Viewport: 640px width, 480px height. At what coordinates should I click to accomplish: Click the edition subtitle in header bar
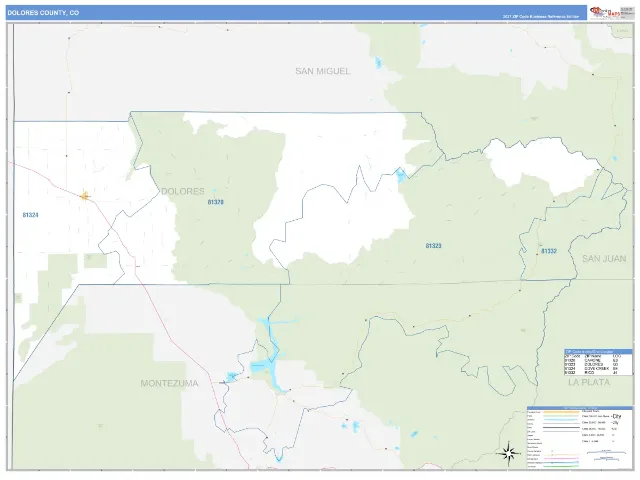point(541,17)
